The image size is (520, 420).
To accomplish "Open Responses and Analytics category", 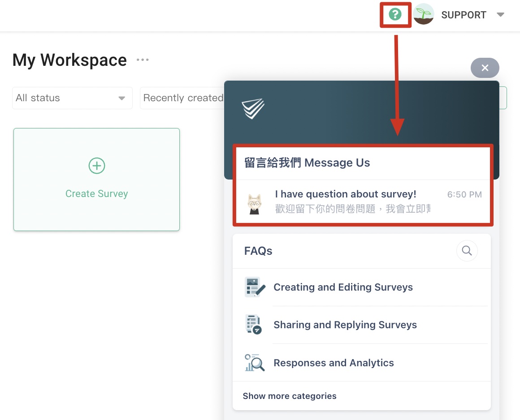I will tap(334, 363).
